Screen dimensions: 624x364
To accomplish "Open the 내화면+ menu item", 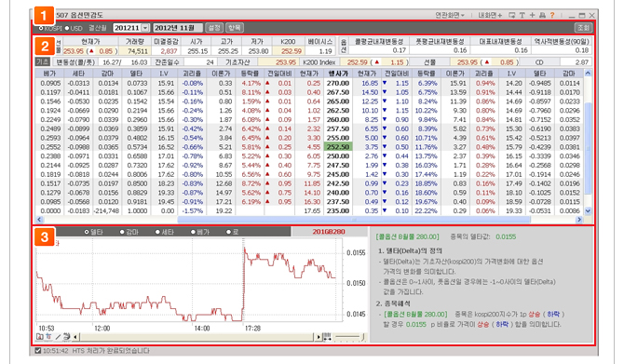I will pos(490,15).
